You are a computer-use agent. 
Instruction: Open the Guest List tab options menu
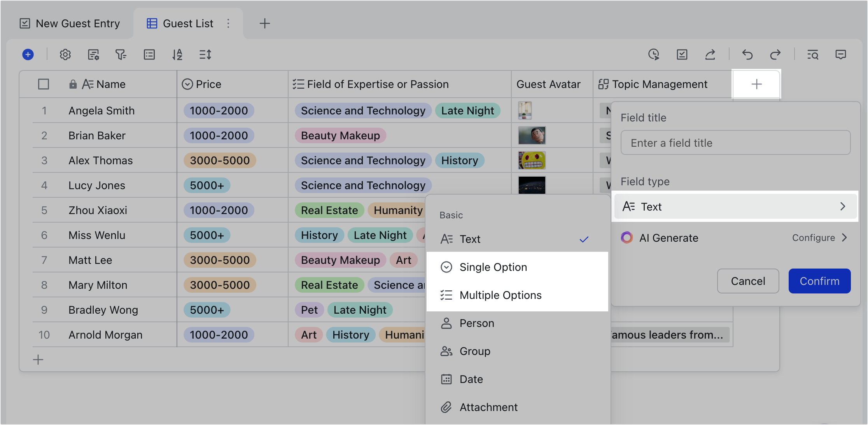[228, 23]
